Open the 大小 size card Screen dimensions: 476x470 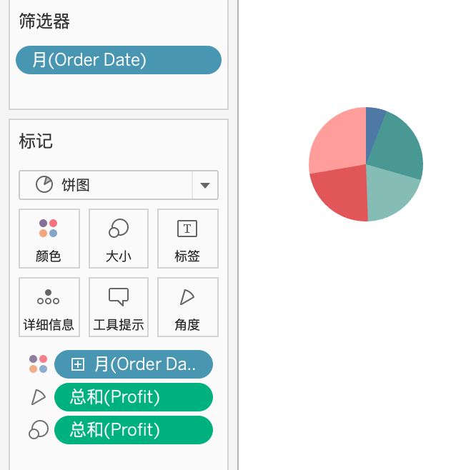(119, 239)
